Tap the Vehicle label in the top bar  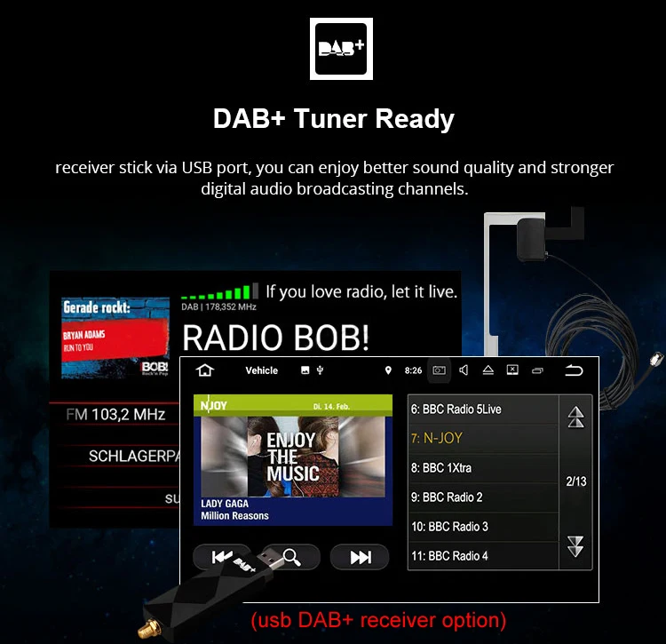coord(262,370)
